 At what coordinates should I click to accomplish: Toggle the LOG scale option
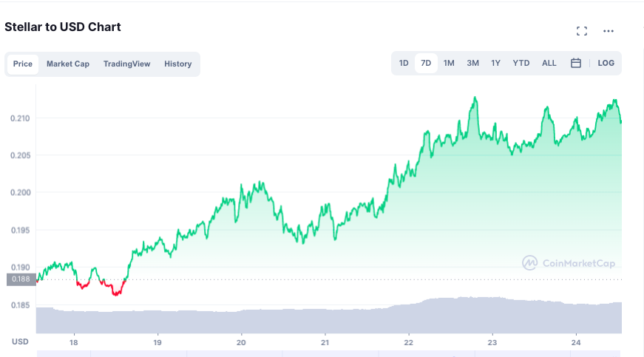pos(606,63)
